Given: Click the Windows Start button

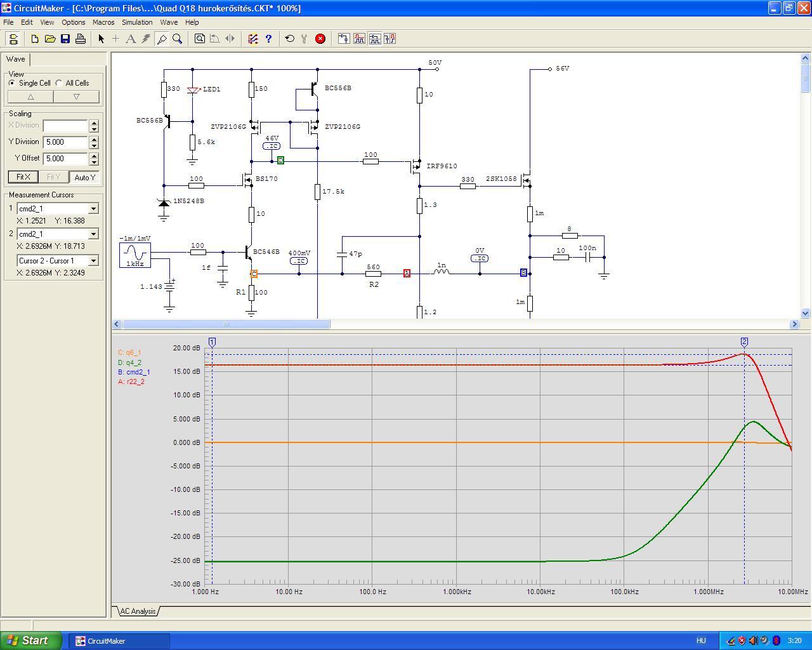Looking at the screenshot, I should 31,640.
